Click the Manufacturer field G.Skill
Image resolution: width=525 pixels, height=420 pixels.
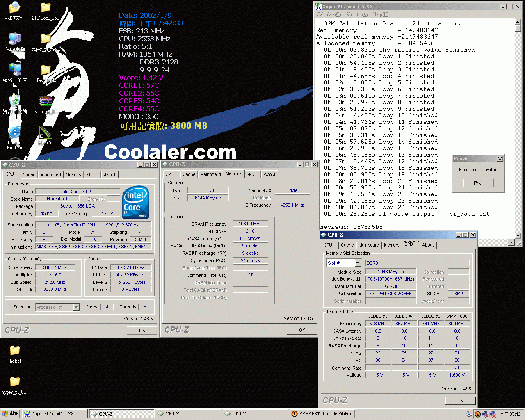tap(391, 286)
